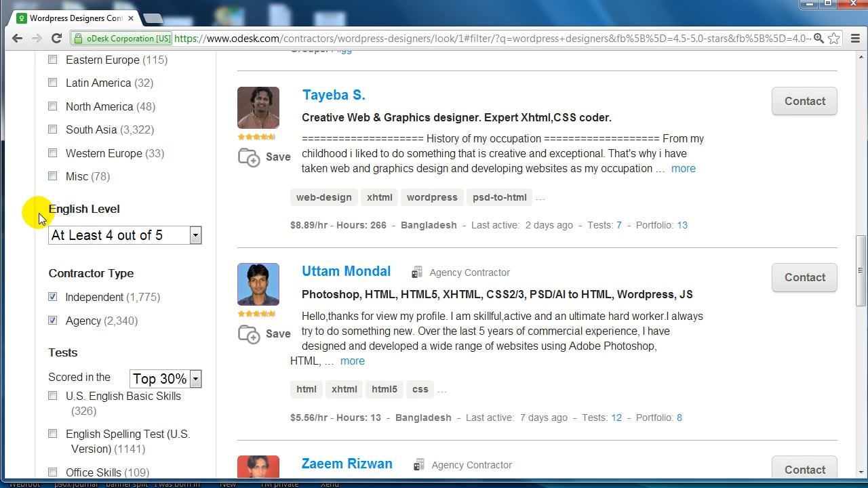The image size is (868, 488).
Task: Click the Save folder icon for Uttam Mondal
Action: click(249, 334)
